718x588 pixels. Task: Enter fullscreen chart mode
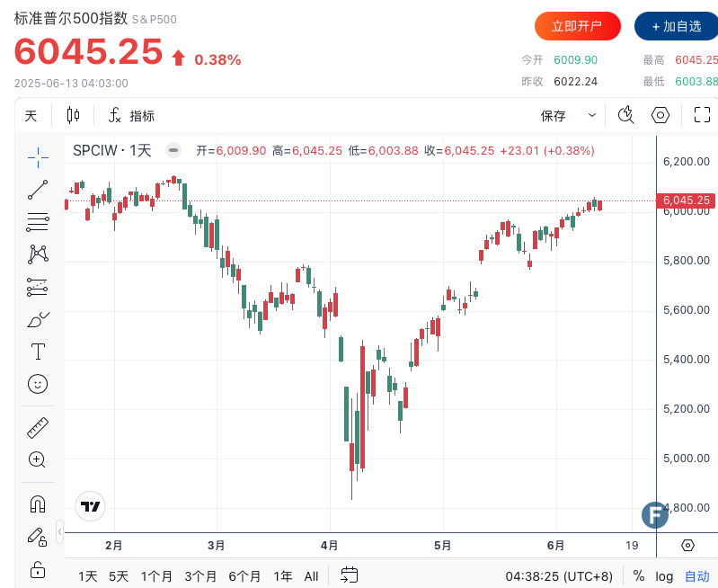click(x=702, y=115)
